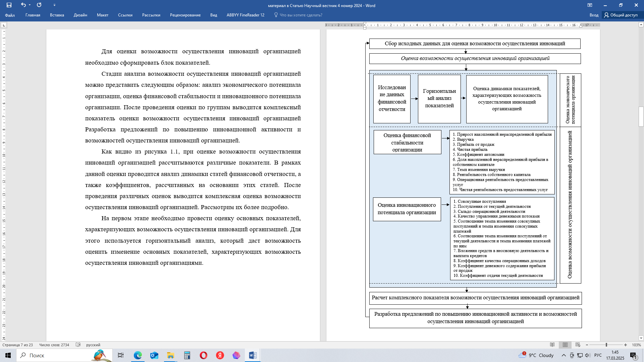The height and width of the screenshot is (362, 644).
Task: Open the purple gem app on the taskbar
Action: click(236, 355)
